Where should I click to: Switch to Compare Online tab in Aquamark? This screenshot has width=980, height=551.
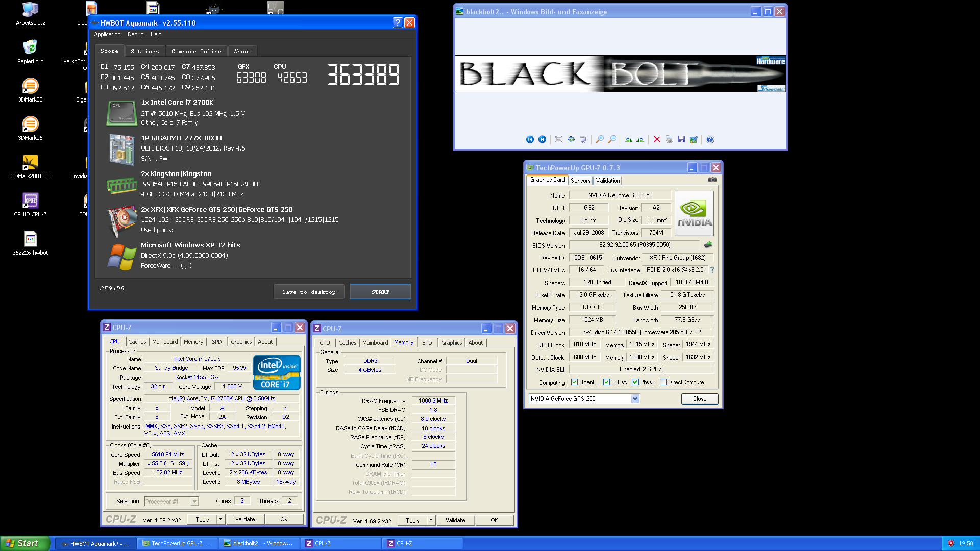[196, 51]
